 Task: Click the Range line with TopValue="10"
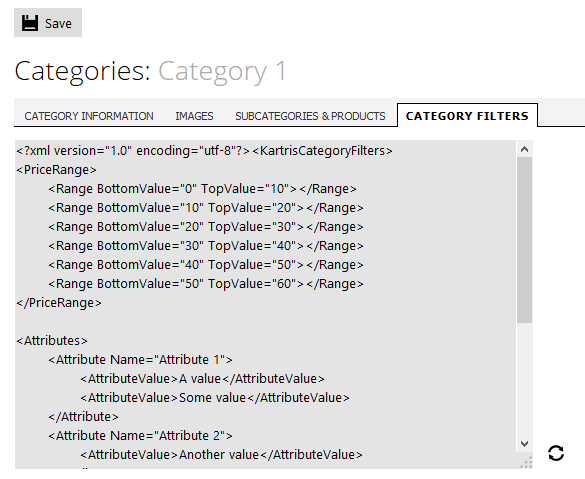point(202,189)
